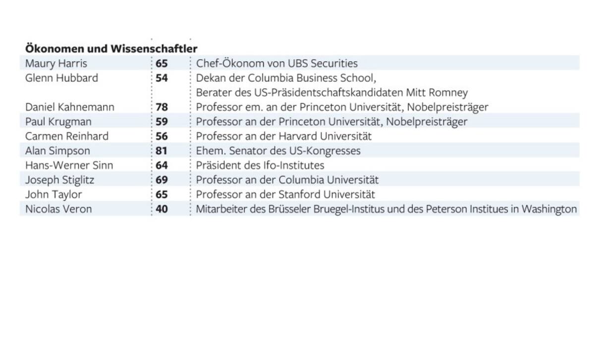The height and width of the screenshot is (364, 607).
Task: Click "Ehem. Senator des US-Kongresses" text
Action: (278, 151)
